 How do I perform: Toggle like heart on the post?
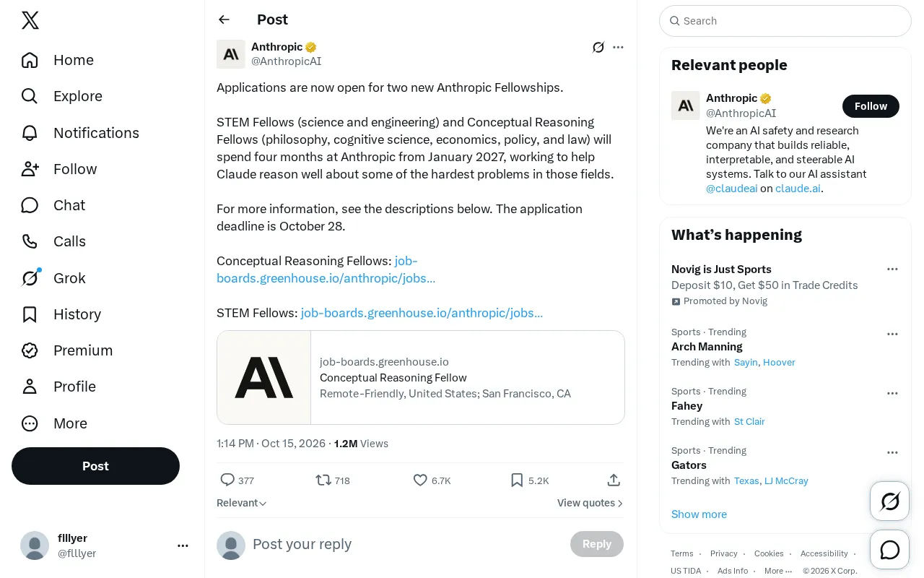[x=420, y=480]
